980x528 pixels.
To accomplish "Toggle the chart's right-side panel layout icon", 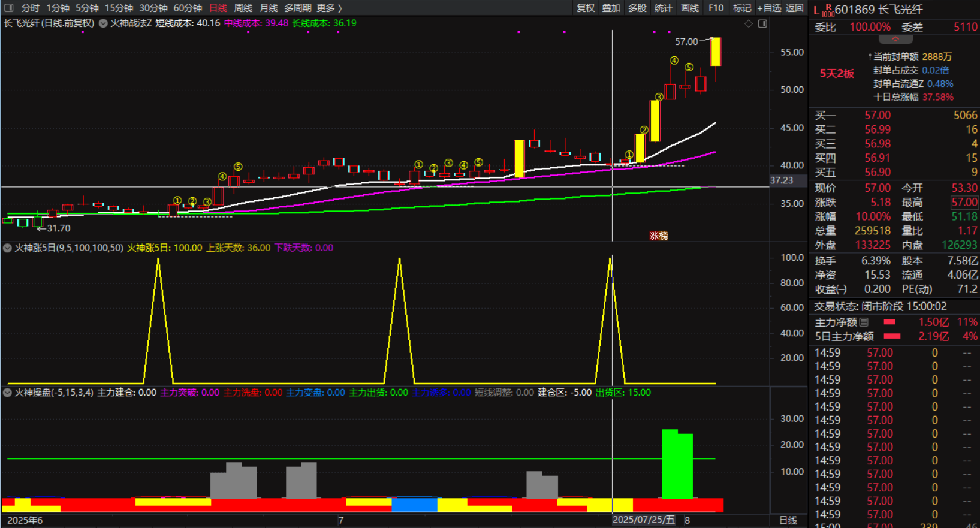I will tap(762, 23).
